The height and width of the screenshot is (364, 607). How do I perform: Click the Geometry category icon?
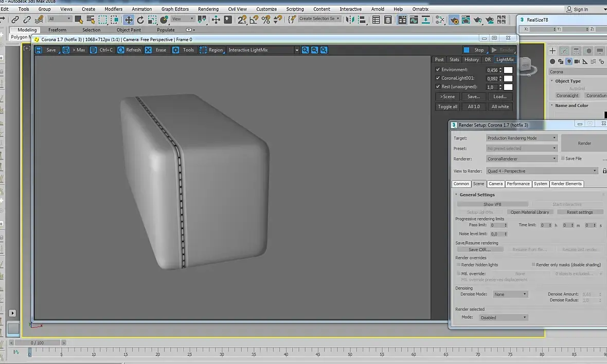pyautogui.click(x=552, y=62)
